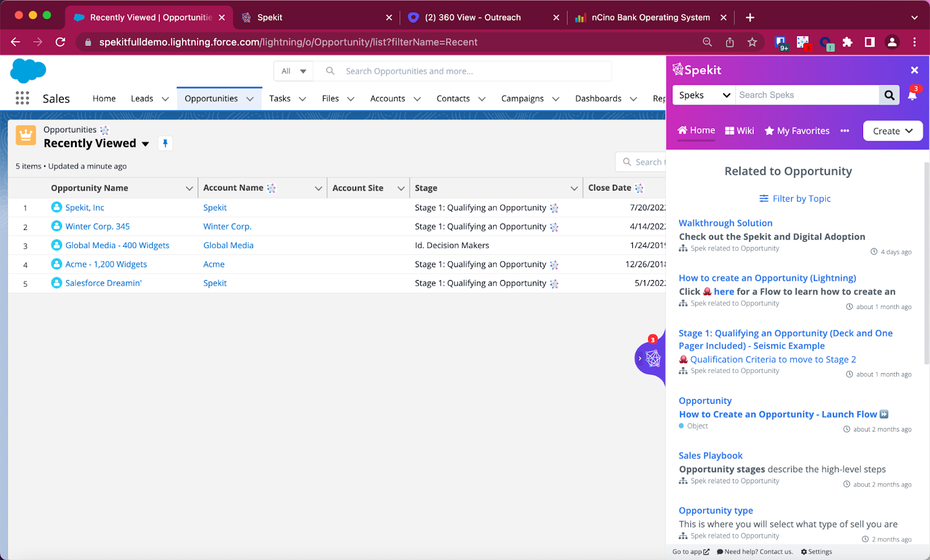Expand the Leads tab chevron
Image resolution: width=930 pixels, height=560 pixels.
(165, 99)
